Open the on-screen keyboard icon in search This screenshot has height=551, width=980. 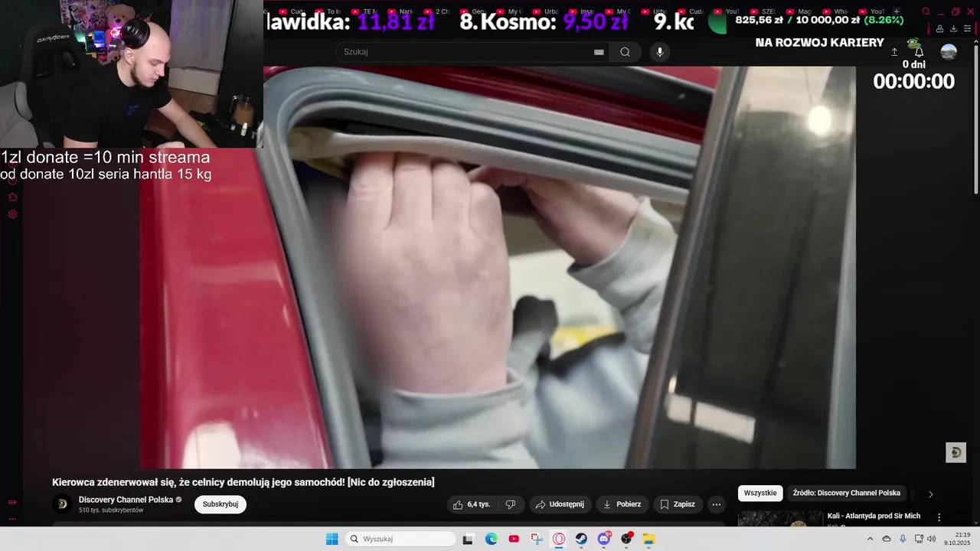click(599, 52)
